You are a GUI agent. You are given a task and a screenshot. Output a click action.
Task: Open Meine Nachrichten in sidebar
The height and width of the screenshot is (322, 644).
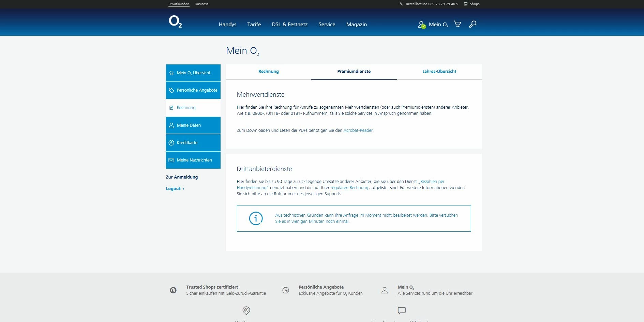pyautogui.click(x=193, y=160)
